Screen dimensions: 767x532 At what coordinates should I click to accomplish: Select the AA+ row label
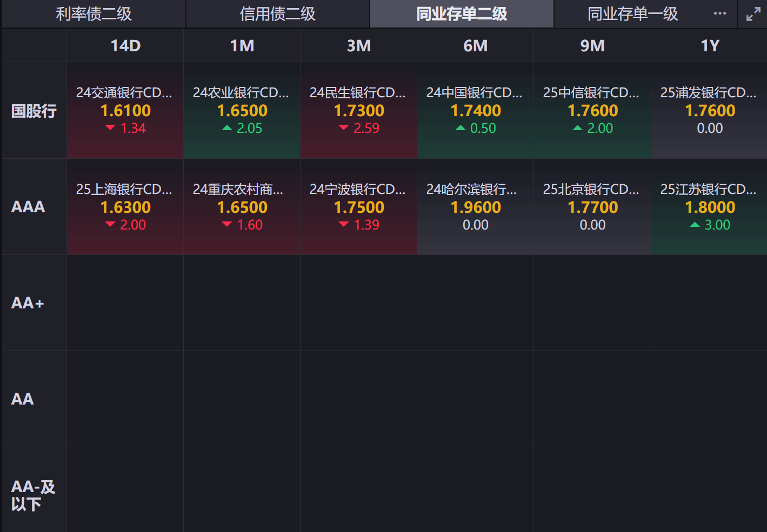coord(28,303)
